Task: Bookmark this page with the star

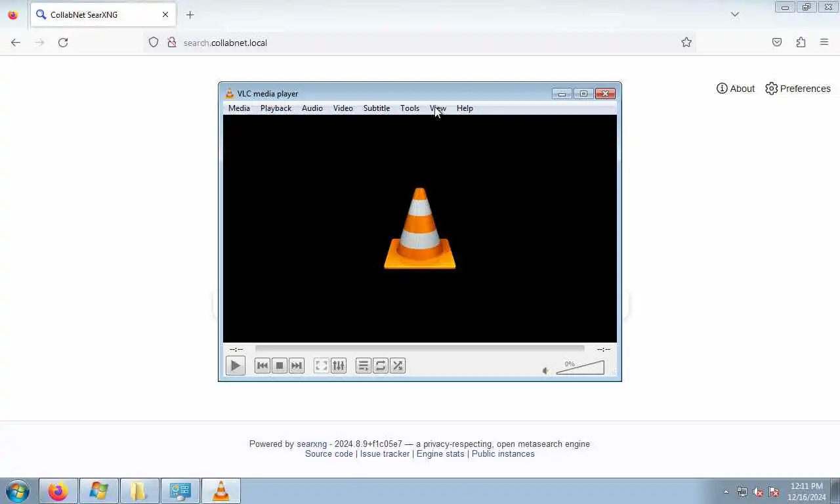Action: pos(686,43)
